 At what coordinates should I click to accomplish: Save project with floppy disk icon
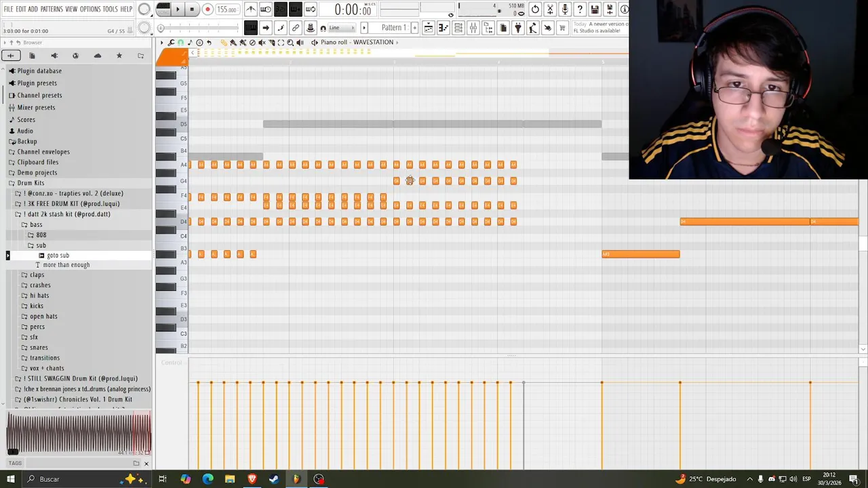pos(595,9)
